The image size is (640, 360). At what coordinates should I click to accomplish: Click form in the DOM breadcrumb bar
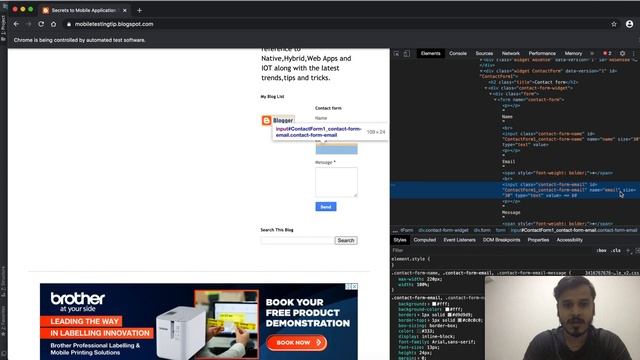pos(500,230)
